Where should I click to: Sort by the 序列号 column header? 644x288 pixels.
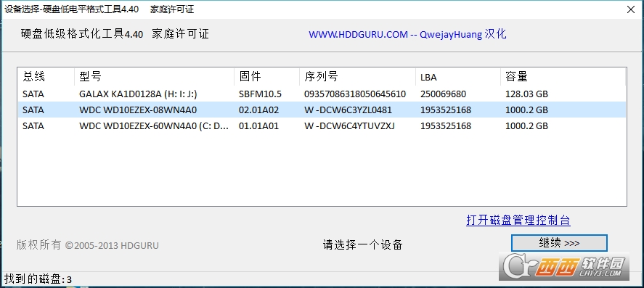click(x=358, y=76)
